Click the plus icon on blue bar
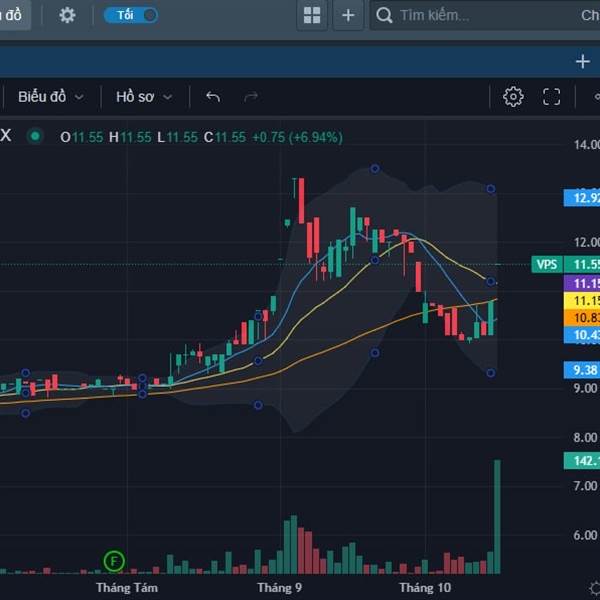The height and width of the screenshot is (600, 600). click(x=582, y=61)
